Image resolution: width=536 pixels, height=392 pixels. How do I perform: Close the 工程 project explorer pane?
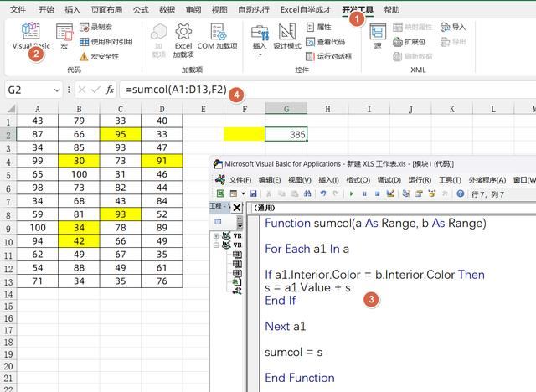pos(236,207)
